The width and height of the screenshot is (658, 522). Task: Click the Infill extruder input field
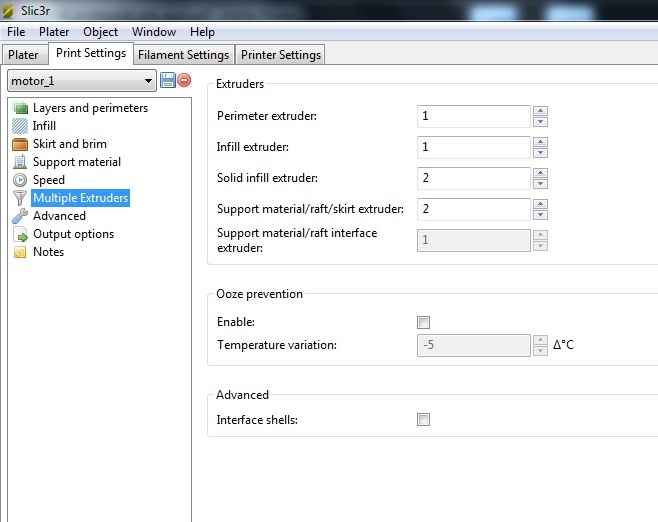[x=474, y=147]
